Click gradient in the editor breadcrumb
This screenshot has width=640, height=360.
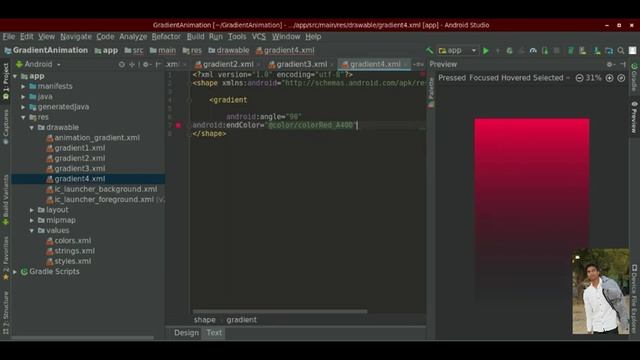click(x=242, y=320)
